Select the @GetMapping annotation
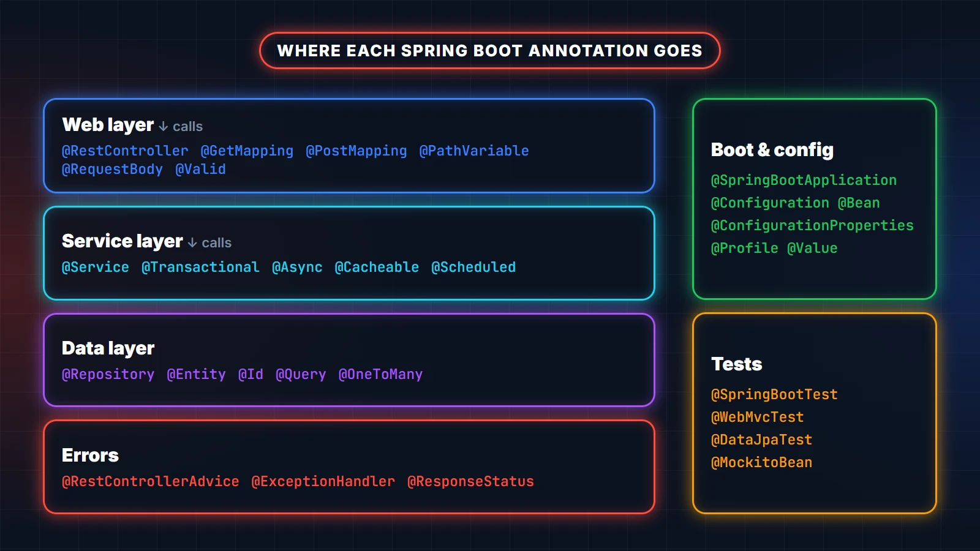 coord(247,151)
